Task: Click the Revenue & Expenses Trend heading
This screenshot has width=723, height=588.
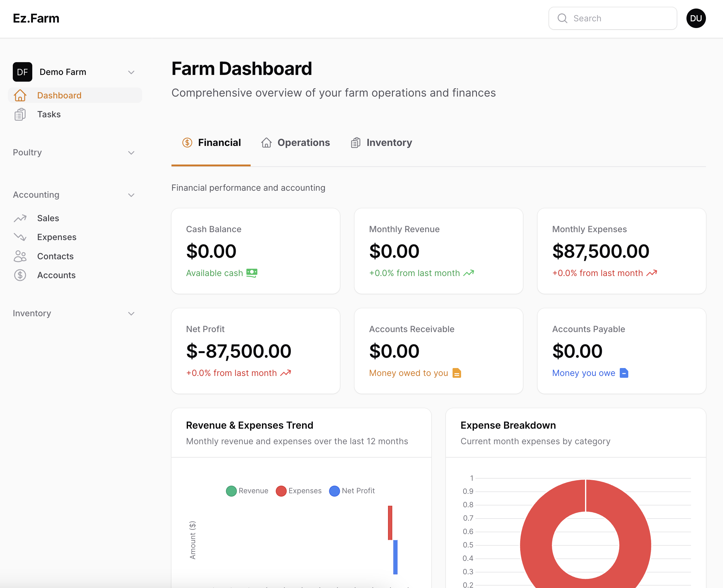Action: click(250, 425)
